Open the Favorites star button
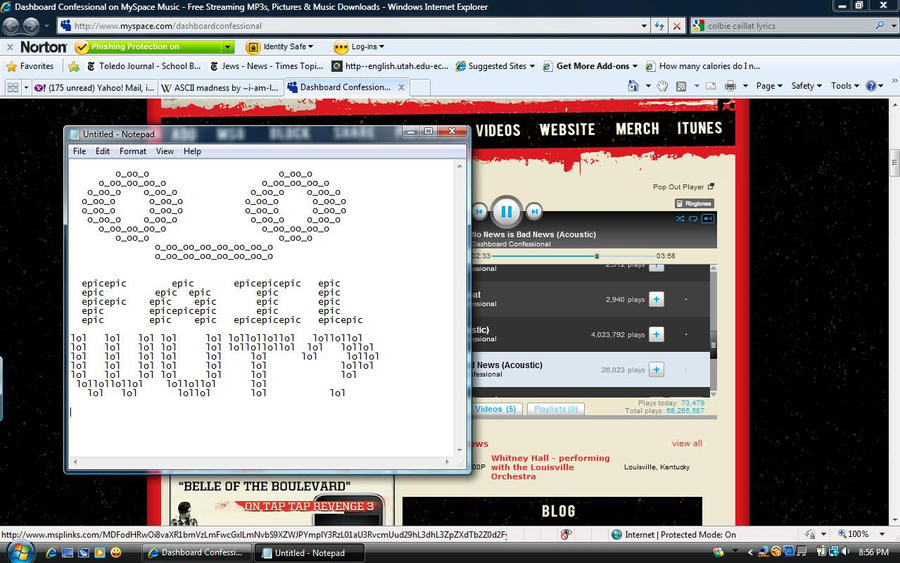 30,66
